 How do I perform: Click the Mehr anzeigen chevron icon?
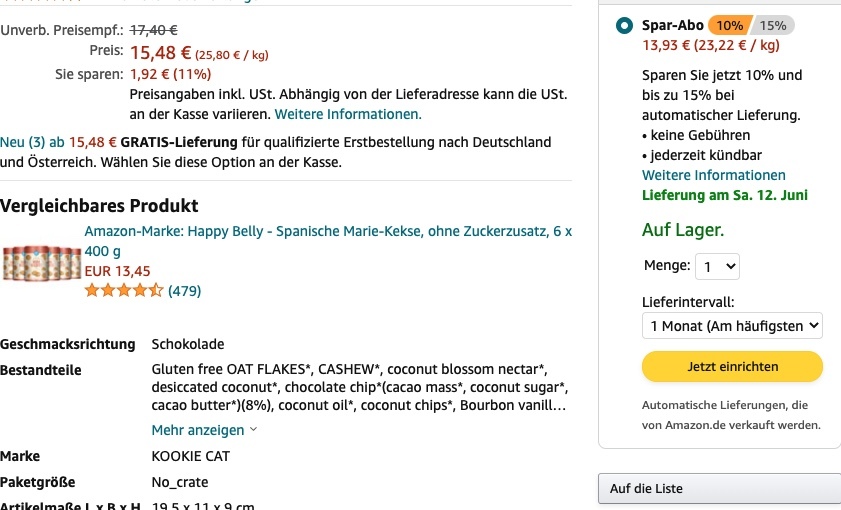(253, 430)
